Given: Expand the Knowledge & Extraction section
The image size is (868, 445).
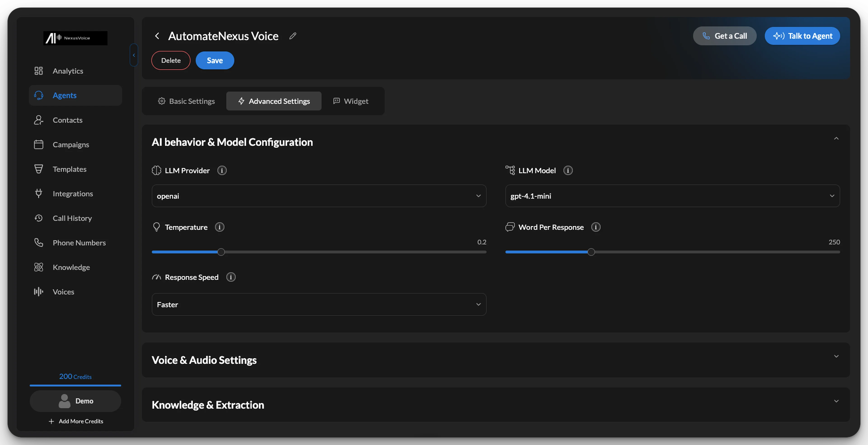Looking at the screenshot, I should point(836,401).
